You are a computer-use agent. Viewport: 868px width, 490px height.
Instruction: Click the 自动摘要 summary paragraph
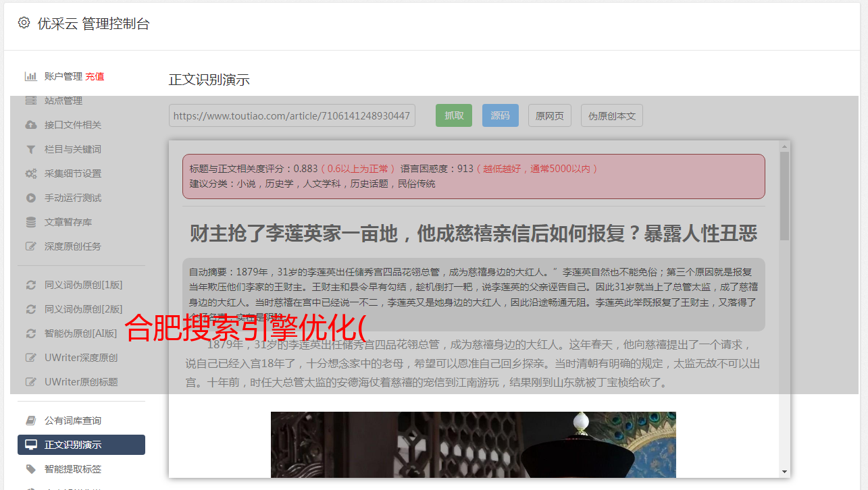[474, 294]
